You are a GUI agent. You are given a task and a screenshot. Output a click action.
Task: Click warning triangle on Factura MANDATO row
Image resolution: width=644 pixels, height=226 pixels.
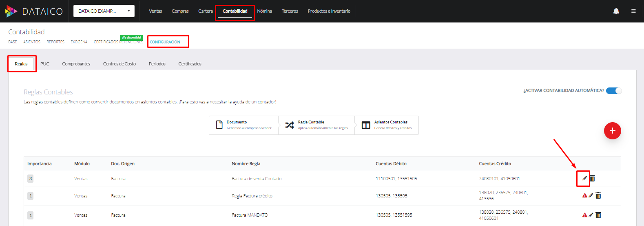(584, 215)
